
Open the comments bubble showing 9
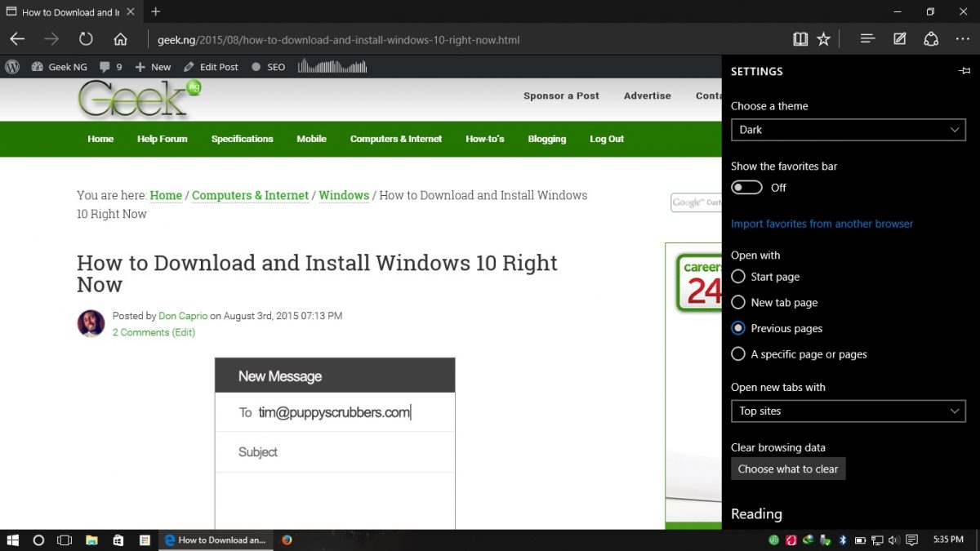(x=110, y=67)
